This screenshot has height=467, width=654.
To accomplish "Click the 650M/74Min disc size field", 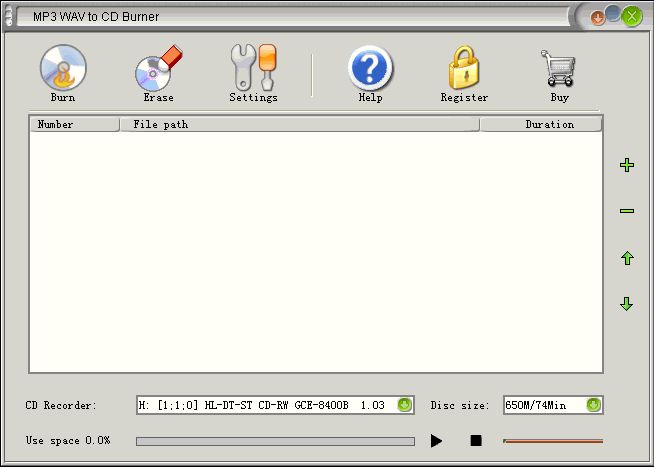I will pos(553,405).
